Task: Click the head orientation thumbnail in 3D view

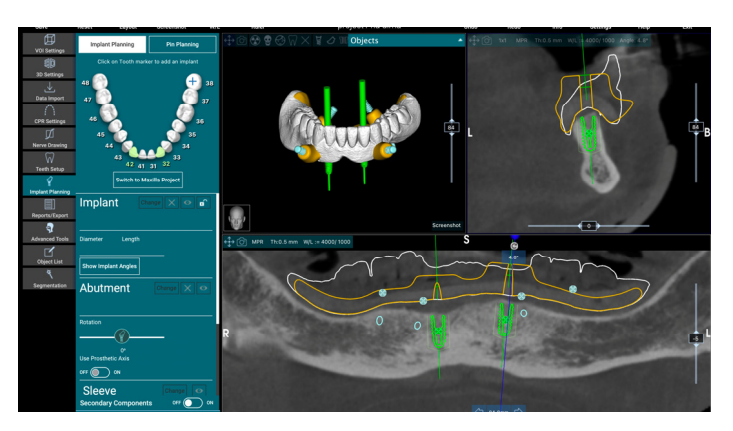Action: (x=238, y=218)
